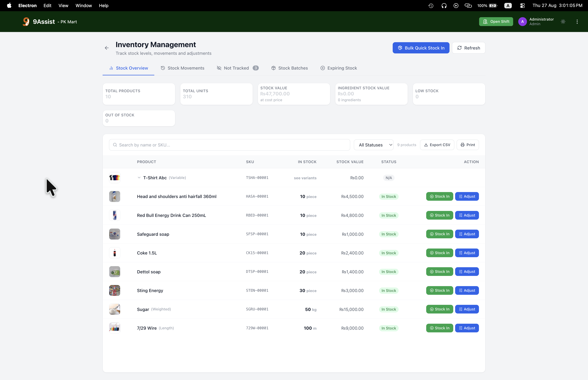Stock In Safeguard soap

[x=439, y=234]
